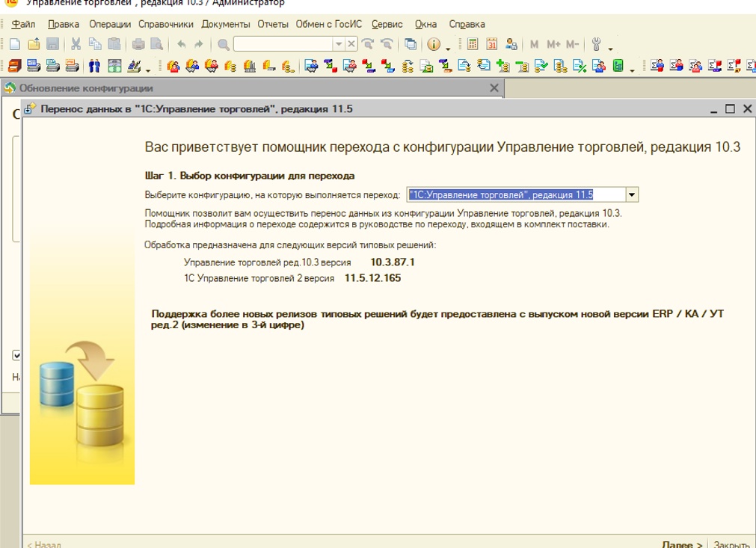Open the Файл menu
The width and height of the screenshot is (756, 548).
point(23,24)
